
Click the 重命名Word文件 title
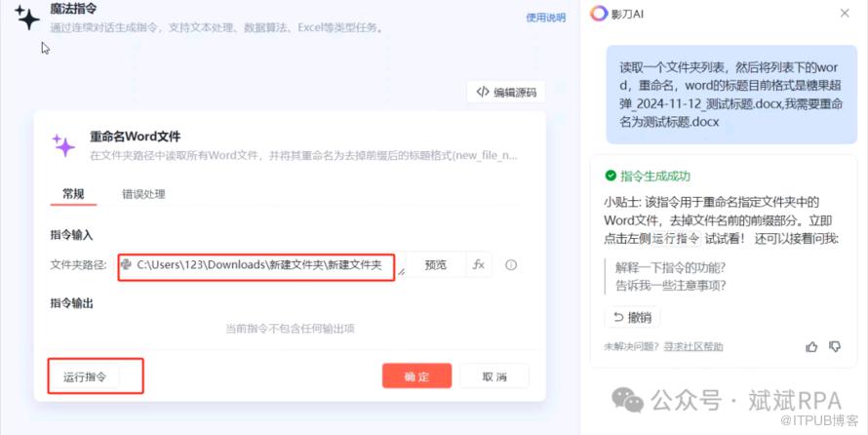tap(135, 137)
